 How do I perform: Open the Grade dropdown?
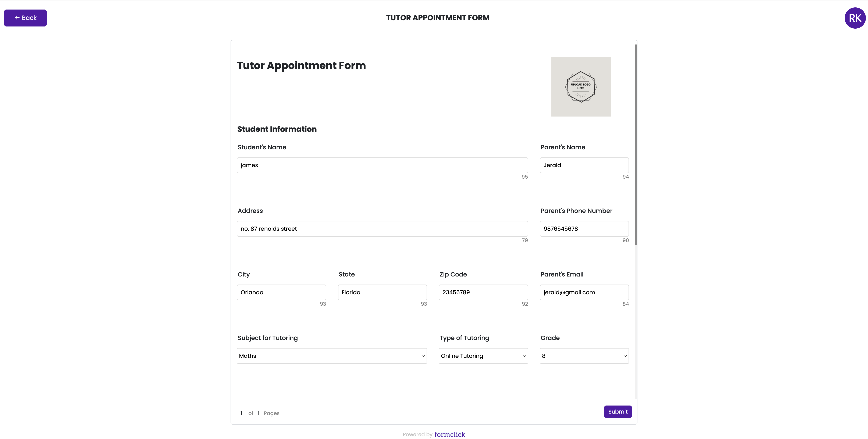(x=584, y=356)
